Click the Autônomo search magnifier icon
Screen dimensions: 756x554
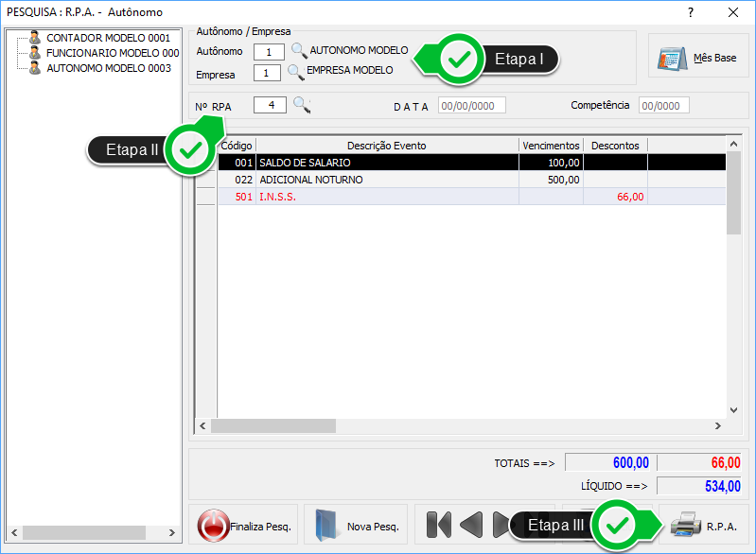click(x=299, y=51)
